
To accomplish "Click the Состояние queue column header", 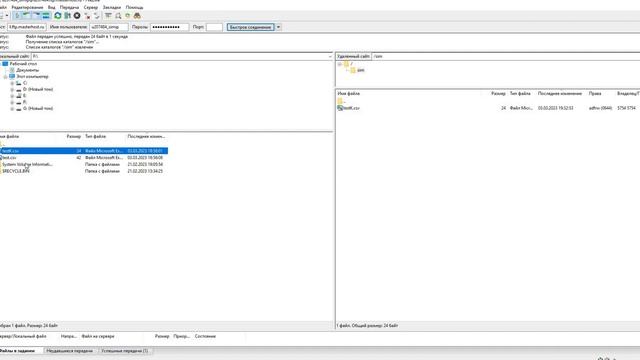I will [x=205, y=336].
